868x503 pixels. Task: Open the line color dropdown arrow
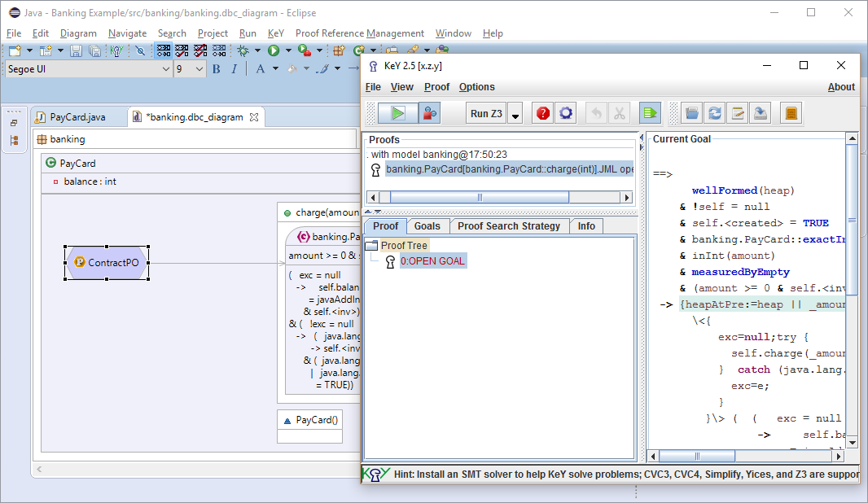click(337, 69)
